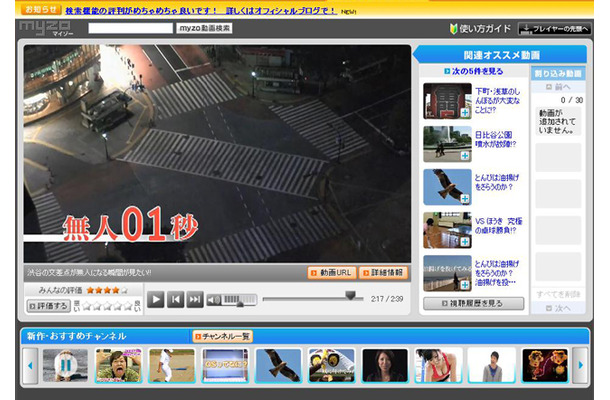Click the video seek bar handle
The width and height of the screenshot is (610, 400).
coord(351,295)
